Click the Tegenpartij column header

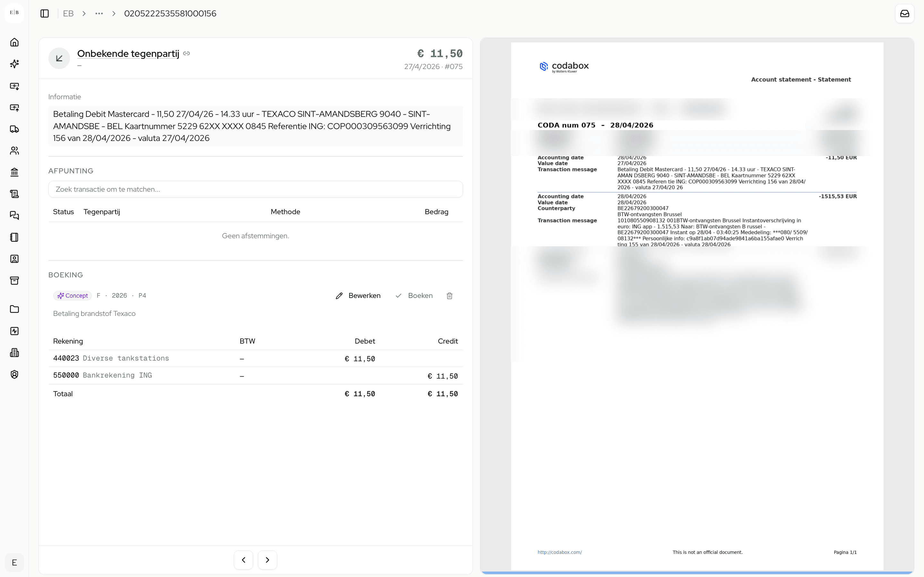[102, 212]
